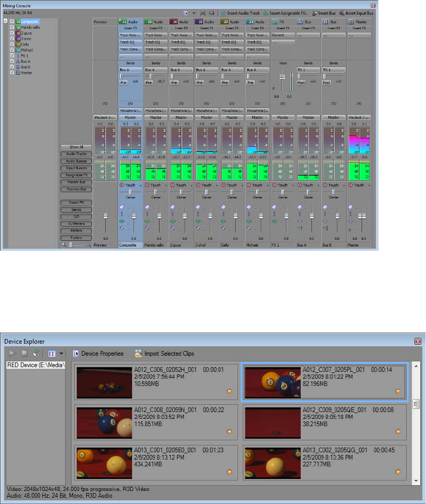The image size is (426, 504).
Task: Uncheck the 3 shot checkbox
Action: click(12, 38)
